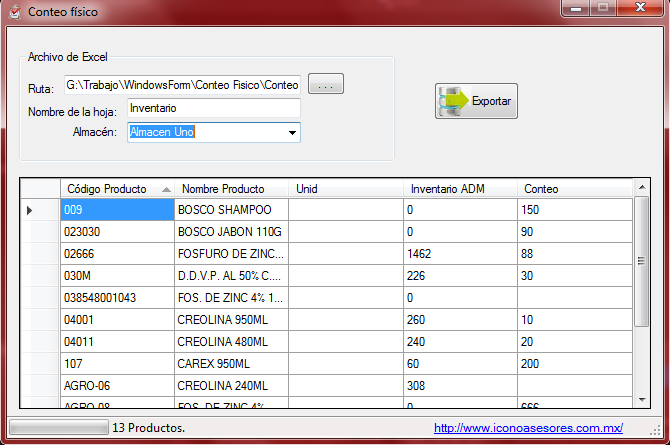Click the progress bar in status bar
The width and height of the screenshot is (670, 445).
click(x=58, y=427)
